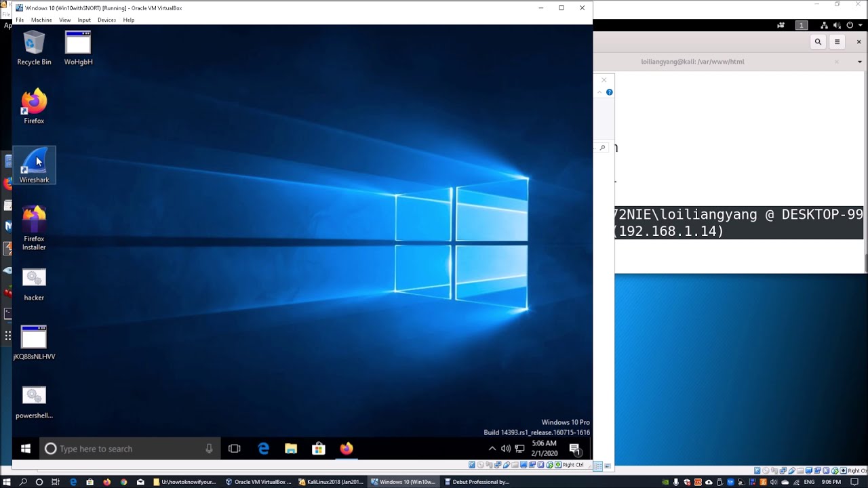Click host tray microphone icon
Viewport: 868px width, 488px height.
tap(676, 482)
